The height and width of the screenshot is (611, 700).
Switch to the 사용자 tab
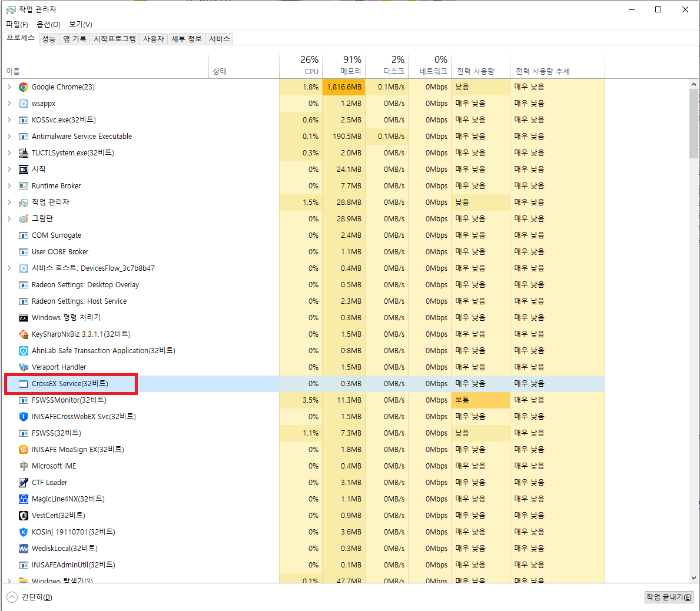click(x=154, y=39)
